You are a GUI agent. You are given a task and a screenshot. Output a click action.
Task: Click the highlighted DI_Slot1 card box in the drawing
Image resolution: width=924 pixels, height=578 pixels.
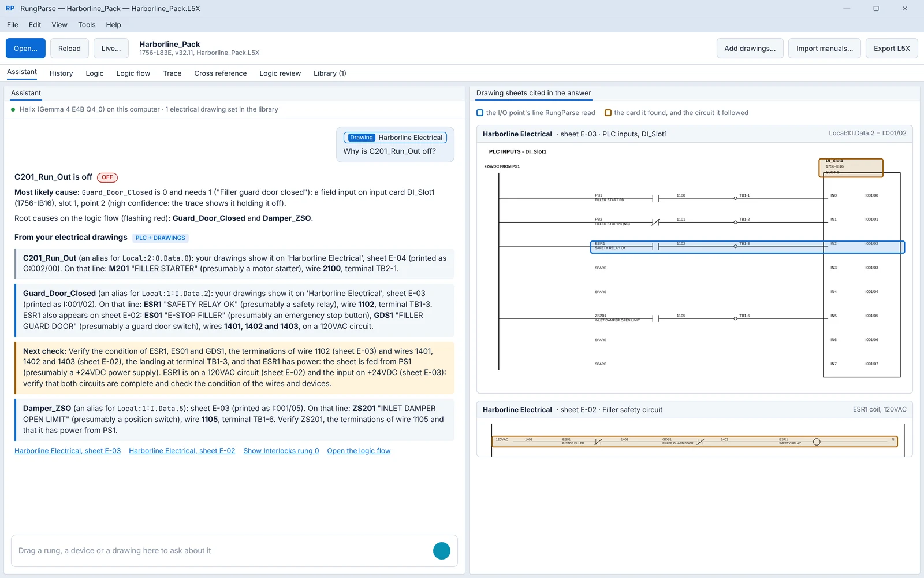(x=851, y=168)
